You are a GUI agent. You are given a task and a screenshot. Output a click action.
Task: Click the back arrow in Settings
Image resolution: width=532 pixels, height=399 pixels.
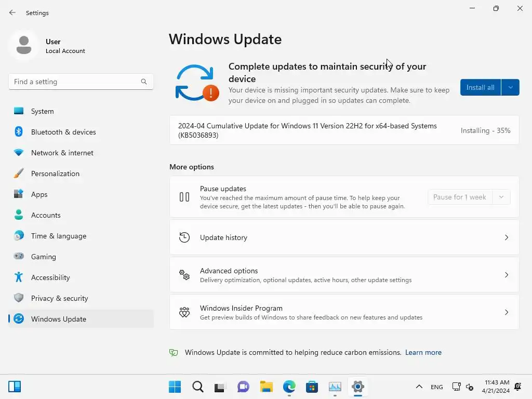click(12, 12)
